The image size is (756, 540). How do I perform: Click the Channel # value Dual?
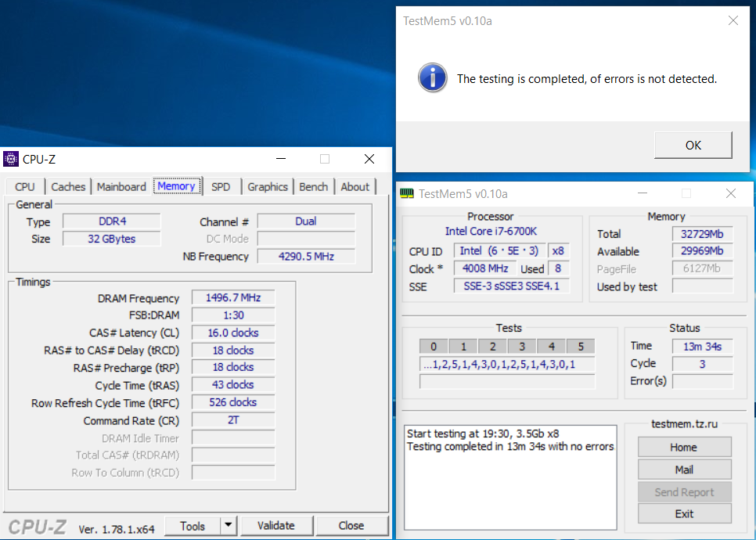(x=306, y=221)
